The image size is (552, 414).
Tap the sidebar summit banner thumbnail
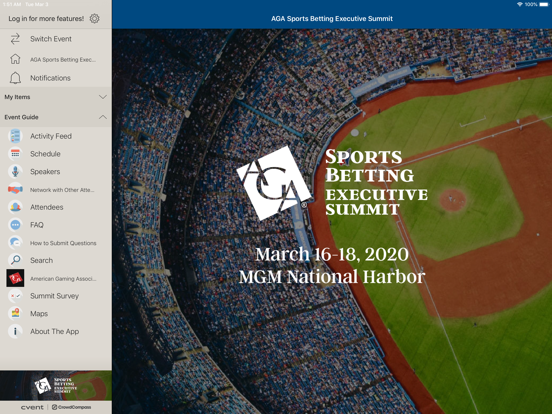click(56, 385)
